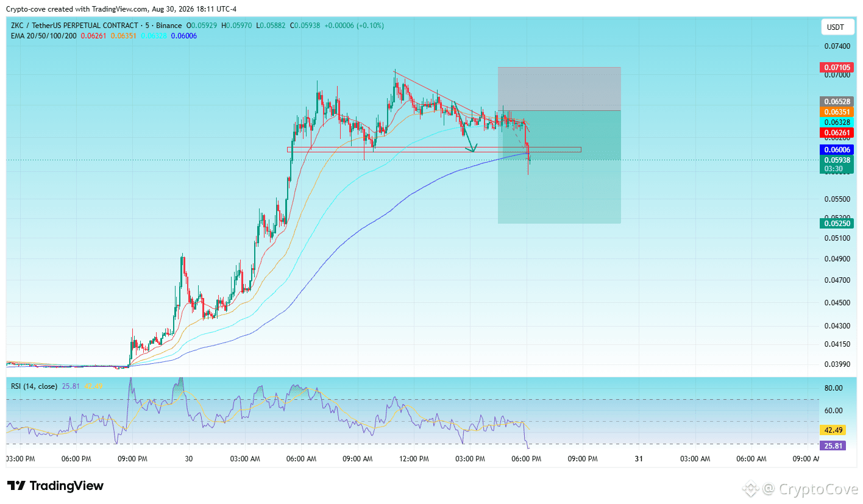This screenshot has width=863, height=504.
Task: Click the red stop-loss zone of short position
Action: (x=559, y=88)
